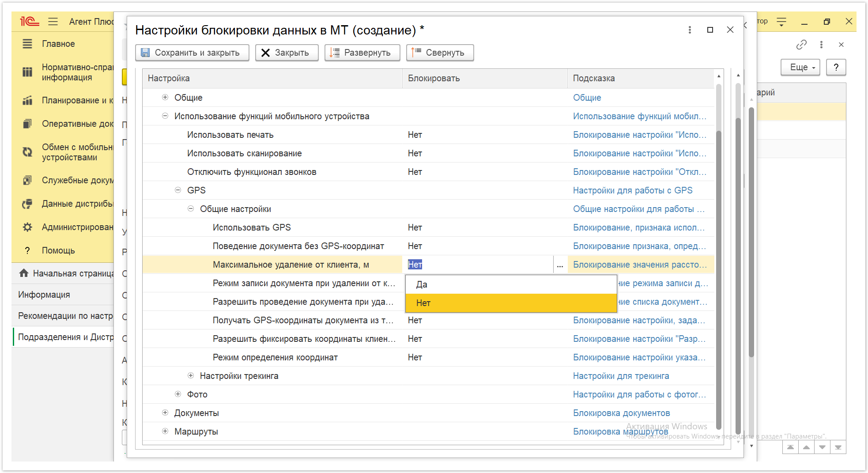The height and width of the screenshot is (473, 868).
Task: Collapse the Общие настройки group
Action: (191, 208)
